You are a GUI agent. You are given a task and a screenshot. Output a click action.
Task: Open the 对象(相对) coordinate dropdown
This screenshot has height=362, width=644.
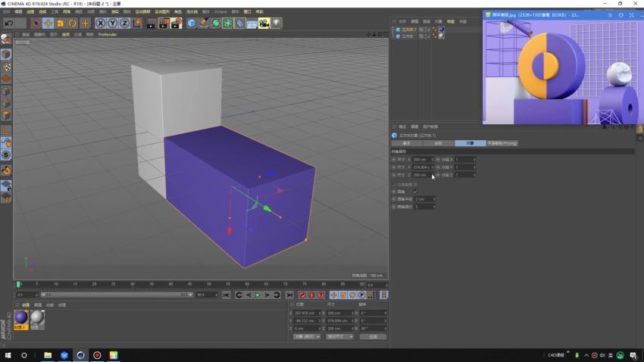(x=307, y=336)
